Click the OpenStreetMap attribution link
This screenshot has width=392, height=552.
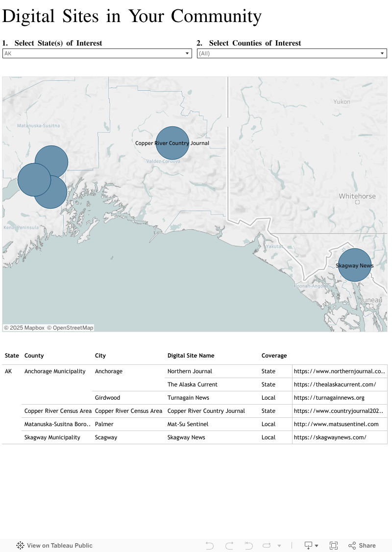(x=70, y=328)
